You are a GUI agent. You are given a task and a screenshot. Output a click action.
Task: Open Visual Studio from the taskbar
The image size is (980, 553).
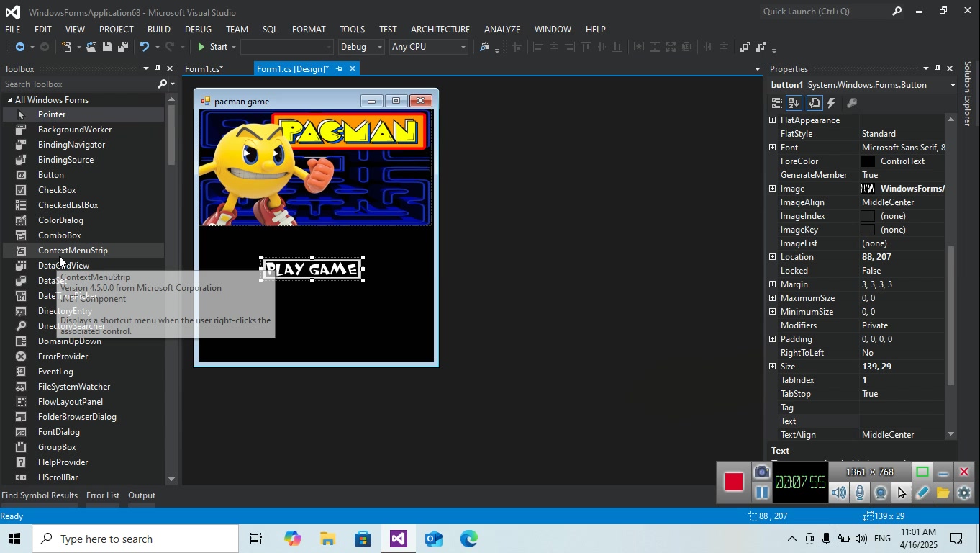pos(399,539)
